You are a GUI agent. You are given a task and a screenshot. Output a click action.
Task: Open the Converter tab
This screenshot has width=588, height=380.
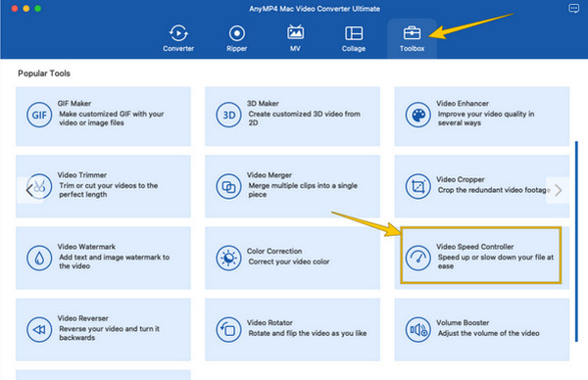(178, 38)
